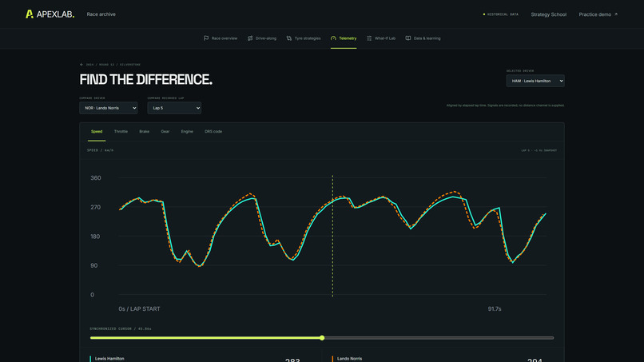Click the '91.7s' axis label

click(495, 309)
